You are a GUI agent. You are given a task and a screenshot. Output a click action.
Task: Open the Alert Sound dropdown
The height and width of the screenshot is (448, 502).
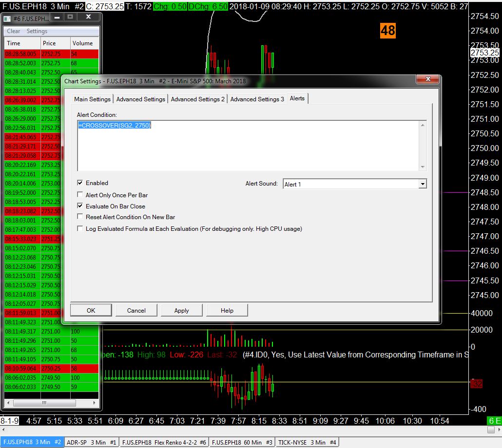point(423,184)
